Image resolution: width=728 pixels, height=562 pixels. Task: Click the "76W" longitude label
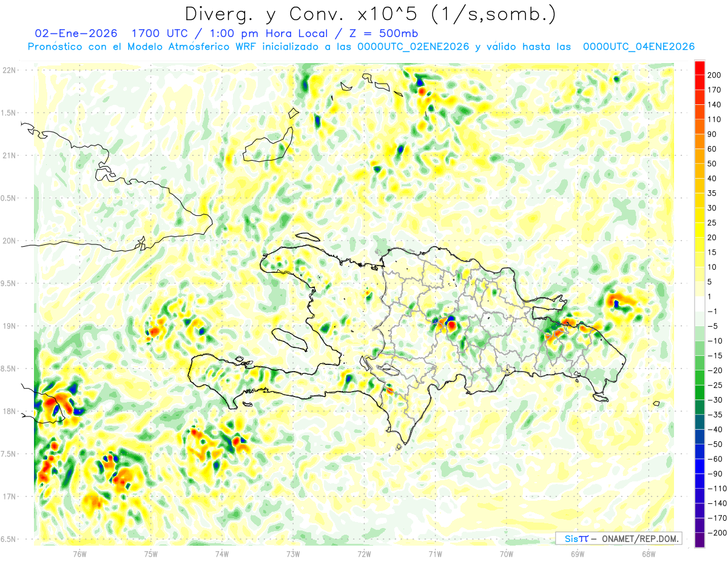click(x=79, y=554)
